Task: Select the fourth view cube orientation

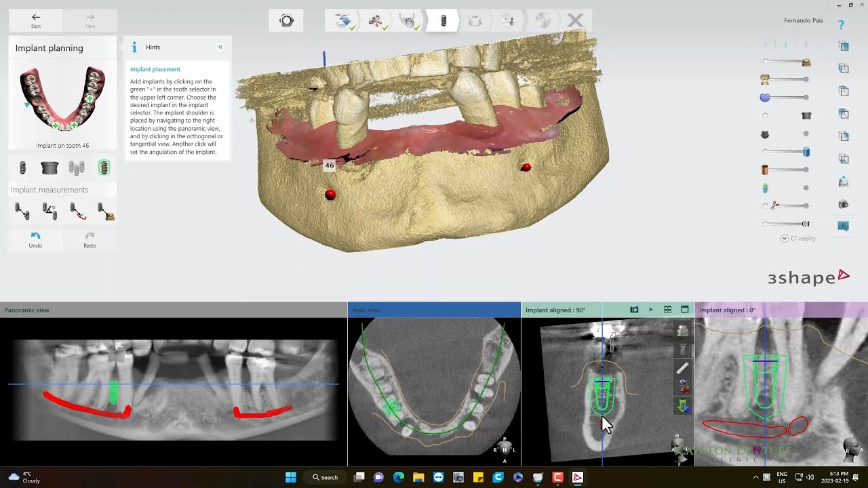Action: coord(844,113)
